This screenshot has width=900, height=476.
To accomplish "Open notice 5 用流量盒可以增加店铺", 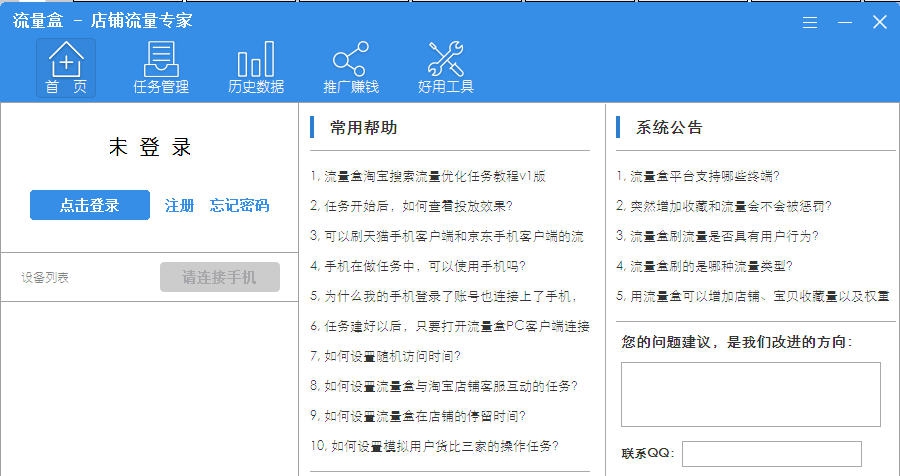I will (752, 296).
